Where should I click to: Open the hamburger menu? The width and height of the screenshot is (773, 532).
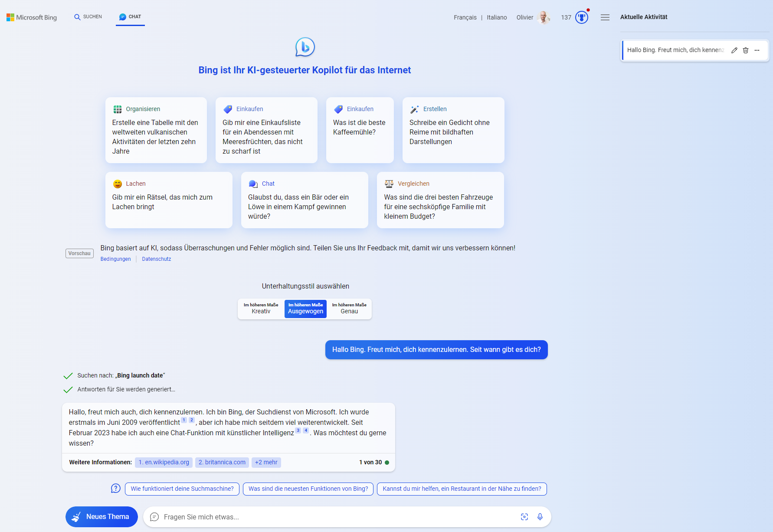pos(605,17)
